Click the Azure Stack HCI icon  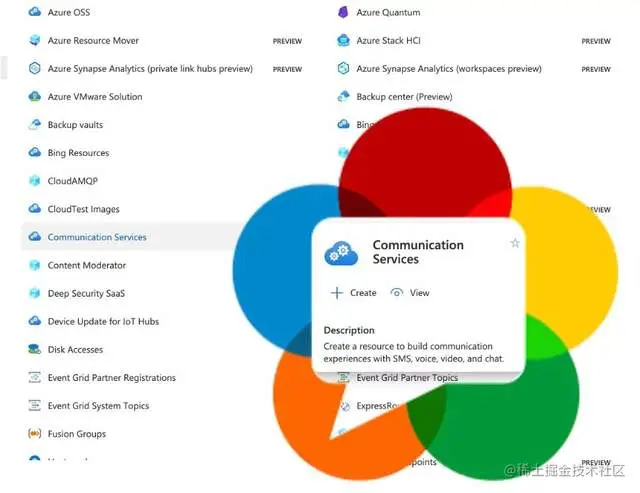pyautogui.click(x=343, y=40)
